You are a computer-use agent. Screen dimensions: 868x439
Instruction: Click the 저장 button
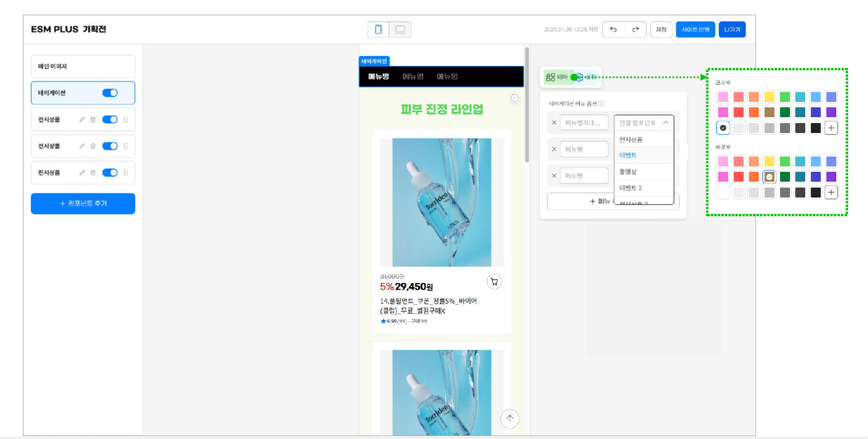pos(661,29)
